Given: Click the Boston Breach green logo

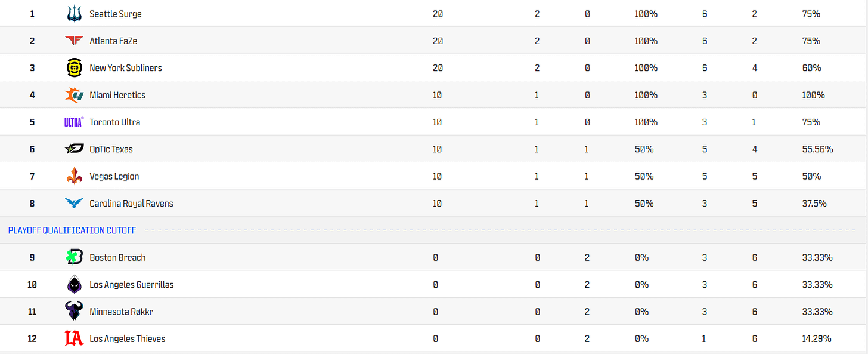Looking at the screenshot, I should [x=74, y=257].
